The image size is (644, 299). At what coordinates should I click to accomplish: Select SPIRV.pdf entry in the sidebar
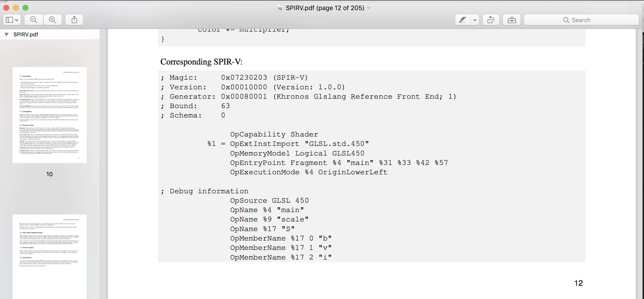point(26,34)
